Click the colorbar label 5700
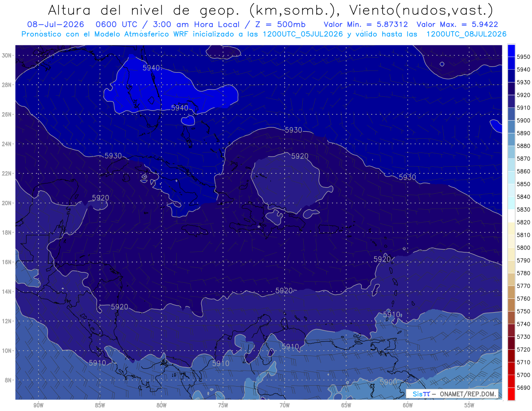532x411 pixels. click(x=524, y=375)
